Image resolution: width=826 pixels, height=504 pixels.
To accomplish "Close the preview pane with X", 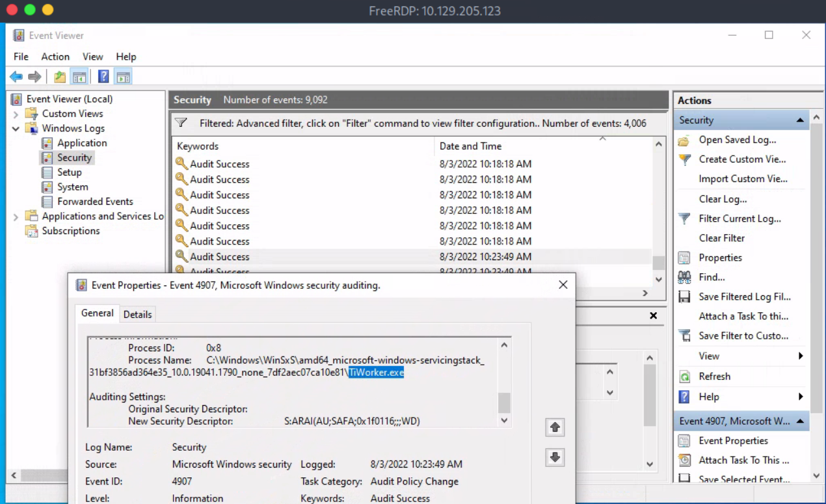I will click(x=653, y=315).
